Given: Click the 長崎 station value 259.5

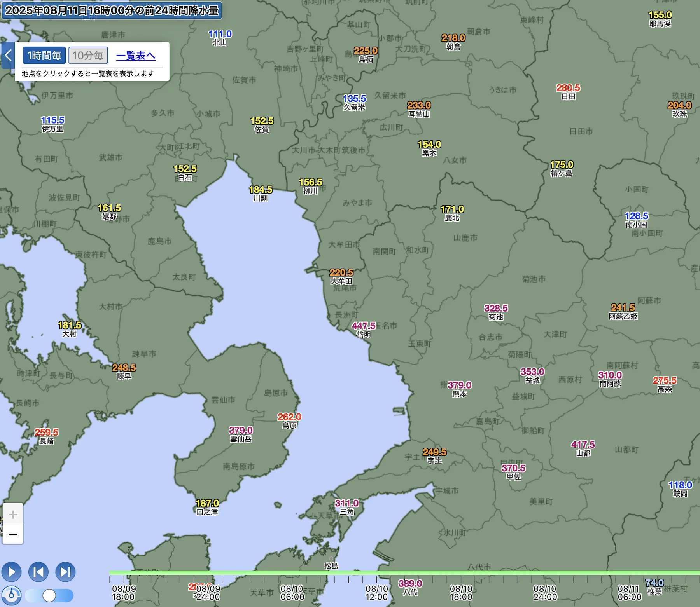Looking at the screenshot, I should (x=46, y=433).
